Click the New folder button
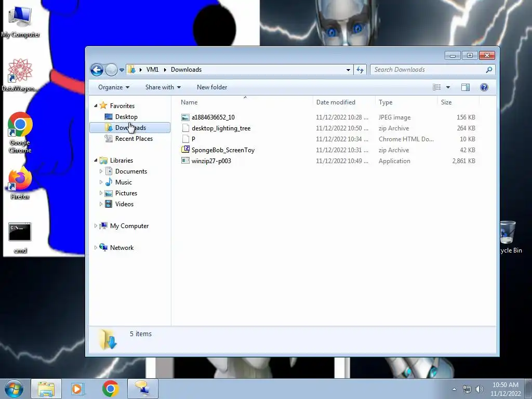The height and width of the screenshot is (399, 532). [212, 87]
